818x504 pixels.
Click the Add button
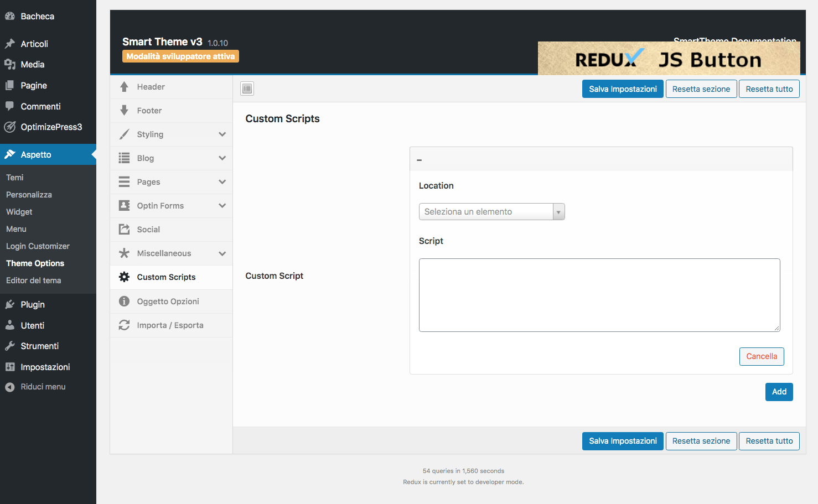[779, 392]
